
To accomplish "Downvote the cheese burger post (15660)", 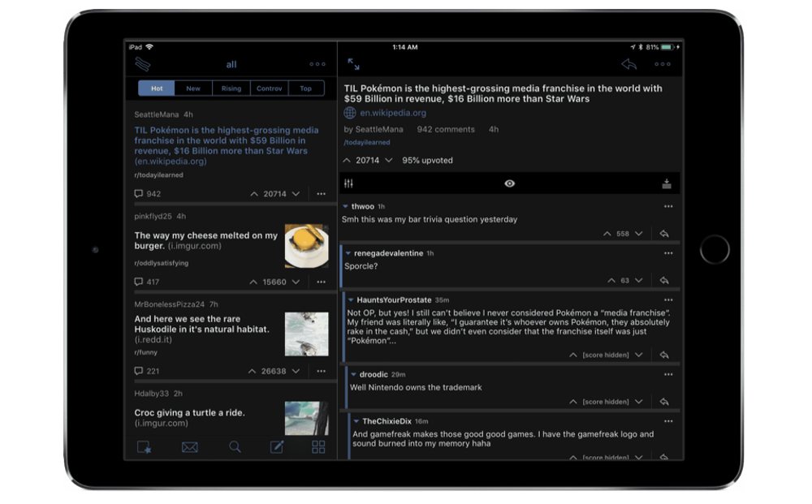I will coord(296,282).
